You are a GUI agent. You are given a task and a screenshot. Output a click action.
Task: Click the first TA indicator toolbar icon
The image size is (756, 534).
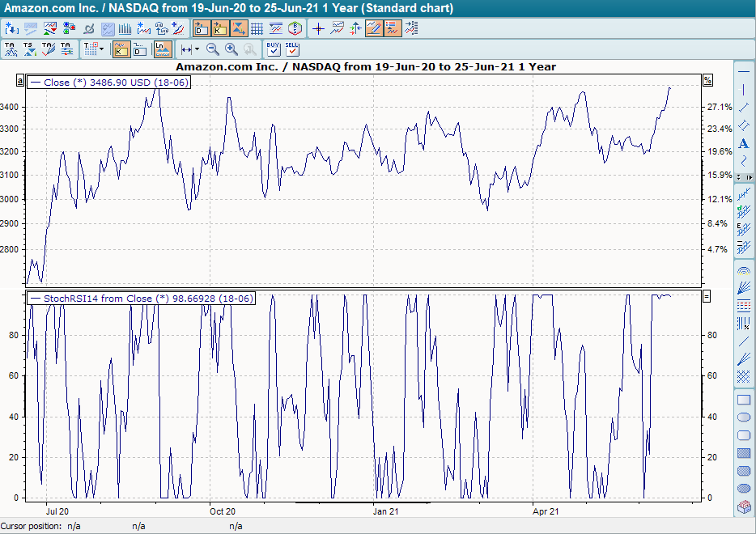pyautogui.click(x=11, y=49)
